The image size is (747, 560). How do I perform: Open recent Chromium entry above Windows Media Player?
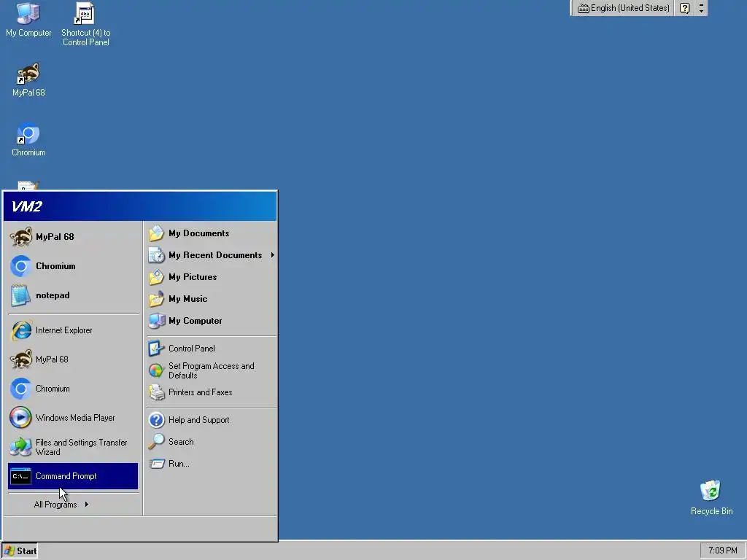[73, 389]
